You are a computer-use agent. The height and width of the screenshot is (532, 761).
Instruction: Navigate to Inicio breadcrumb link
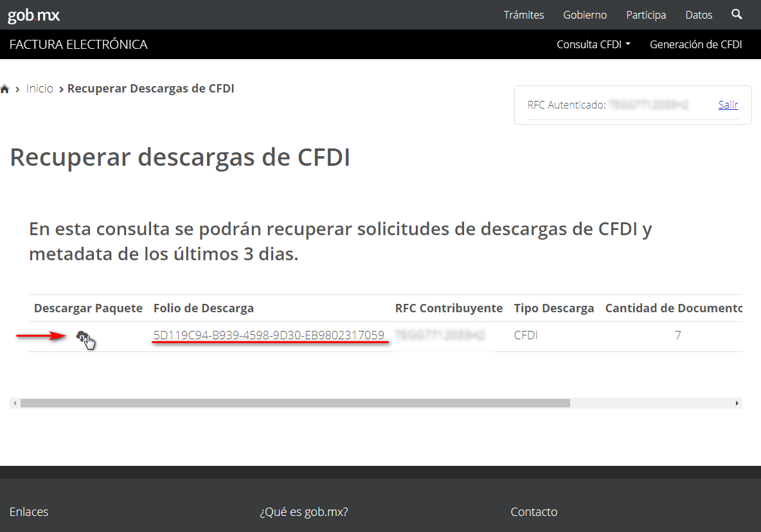[x=40, y=89]
